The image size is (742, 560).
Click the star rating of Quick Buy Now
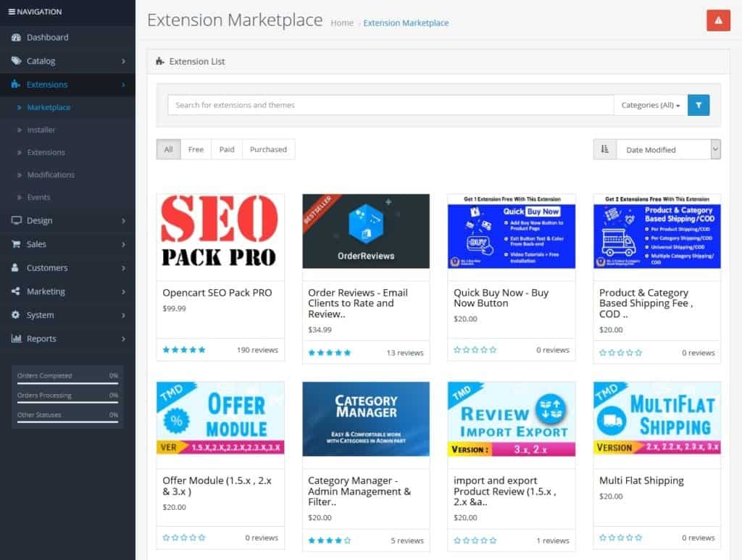(475, 350)
